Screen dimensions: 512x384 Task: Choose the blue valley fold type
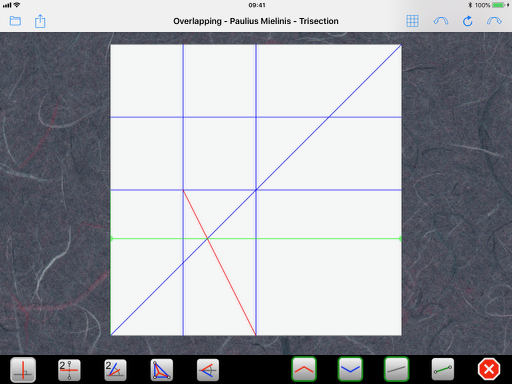(350, 369)
